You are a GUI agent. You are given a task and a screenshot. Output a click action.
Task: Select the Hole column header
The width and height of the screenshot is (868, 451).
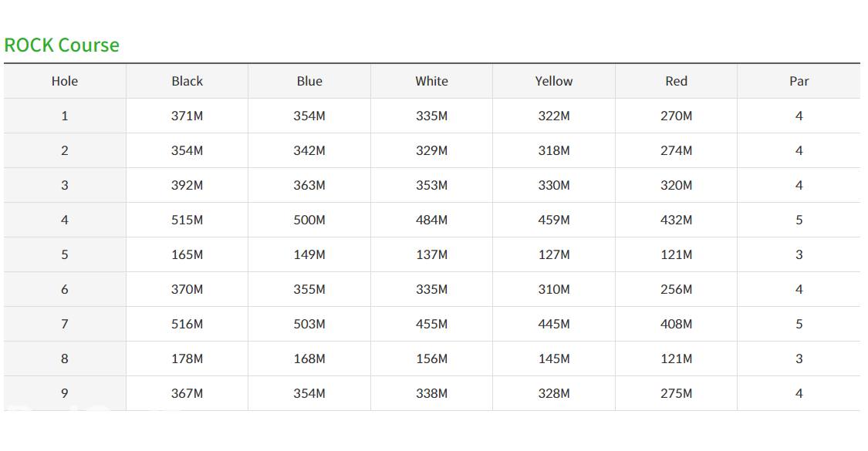[x=65, y=81]
